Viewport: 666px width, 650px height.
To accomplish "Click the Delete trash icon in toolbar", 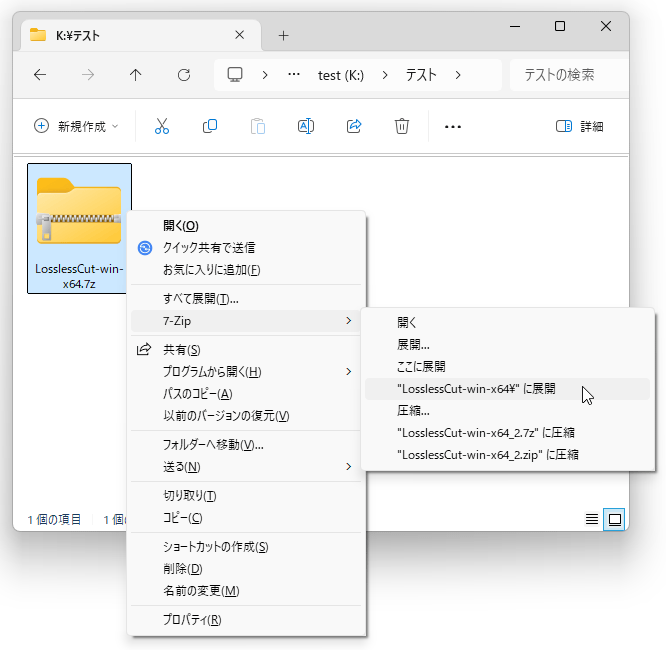I will (402, 126).
